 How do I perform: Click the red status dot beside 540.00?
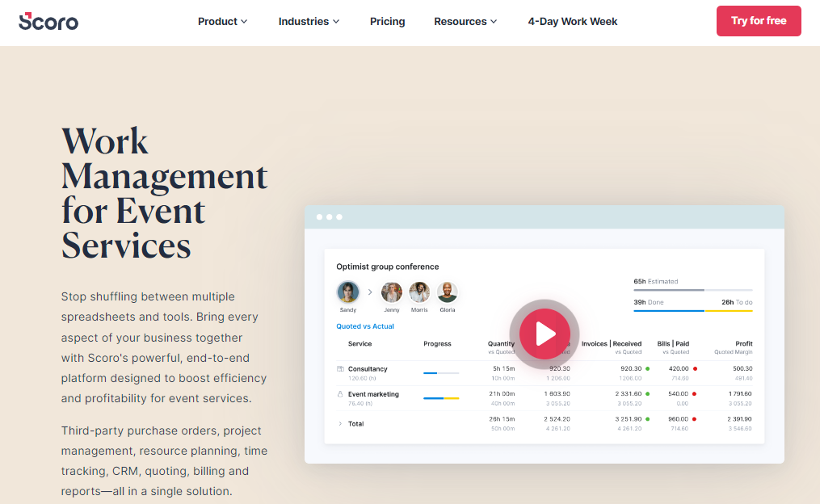[x=695, y=393]
